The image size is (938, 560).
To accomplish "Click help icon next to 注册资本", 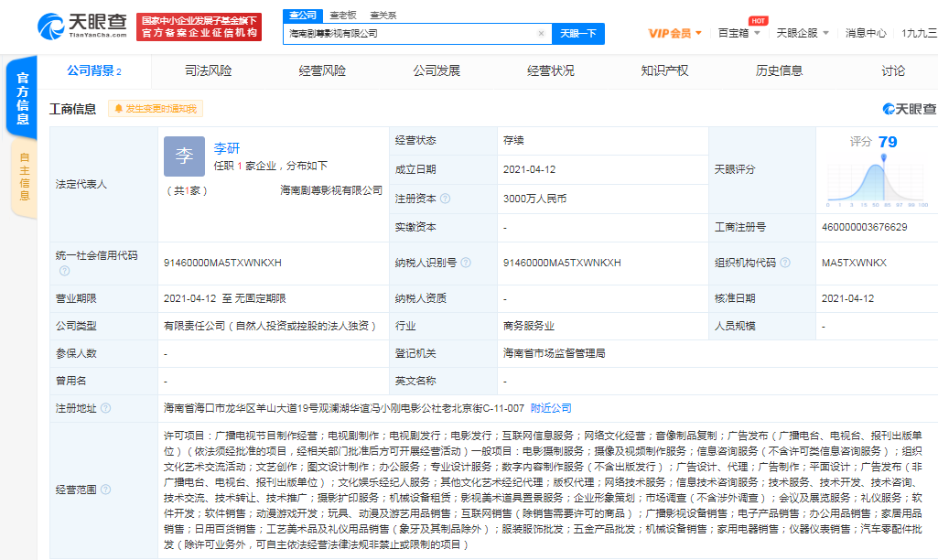I will pos(445,199).
